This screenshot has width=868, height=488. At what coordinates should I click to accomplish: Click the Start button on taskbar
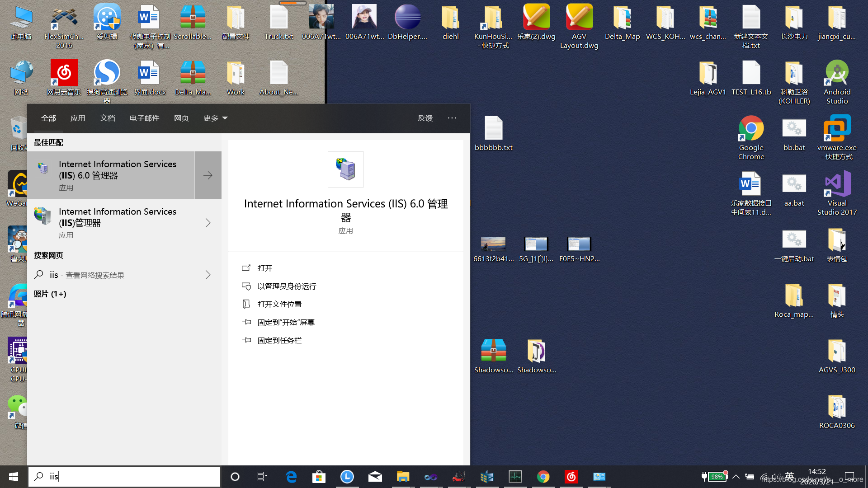pos(14,477)
